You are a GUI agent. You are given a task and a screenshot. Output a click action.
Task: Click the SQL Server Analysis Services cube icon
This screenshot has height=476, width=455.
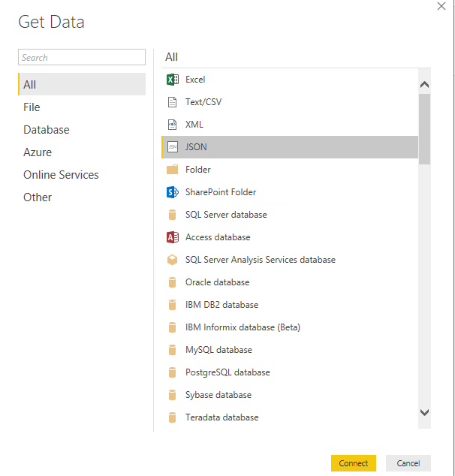click(x=172, y=260)
